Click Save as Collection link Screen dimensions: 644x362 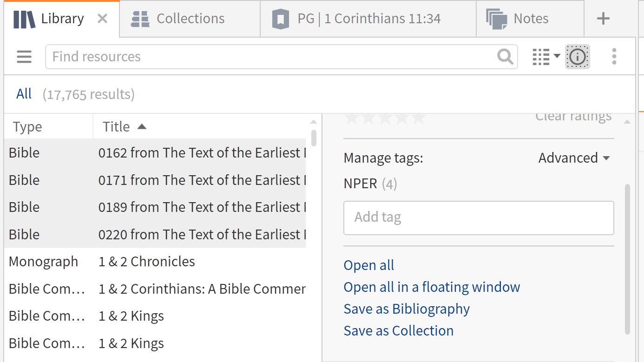399,331
